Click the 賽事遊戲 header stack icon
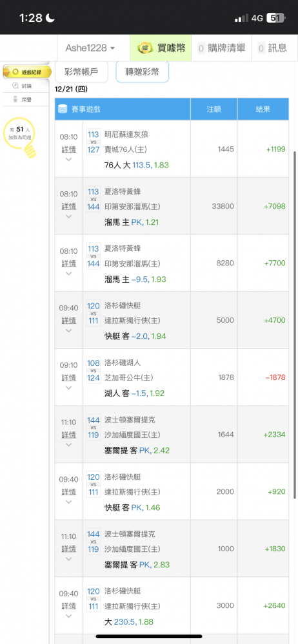 (63, 109)
